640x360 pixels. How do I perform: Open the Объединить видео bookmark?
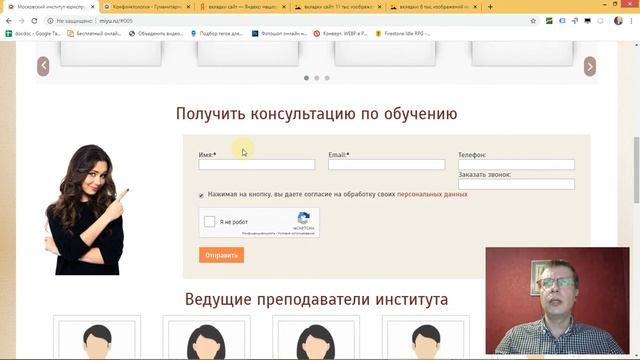(156, 33)
